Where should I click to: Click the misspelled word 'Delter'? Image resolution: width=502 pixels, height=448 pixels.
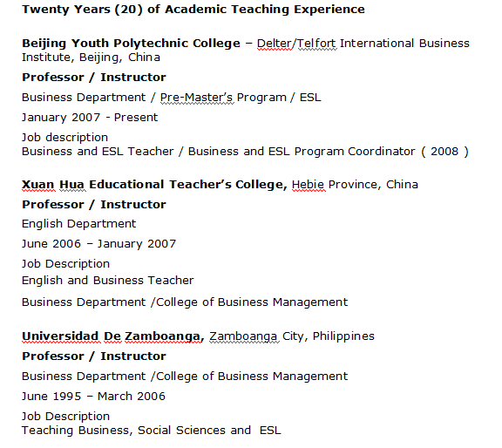click(x=275, y=44)
